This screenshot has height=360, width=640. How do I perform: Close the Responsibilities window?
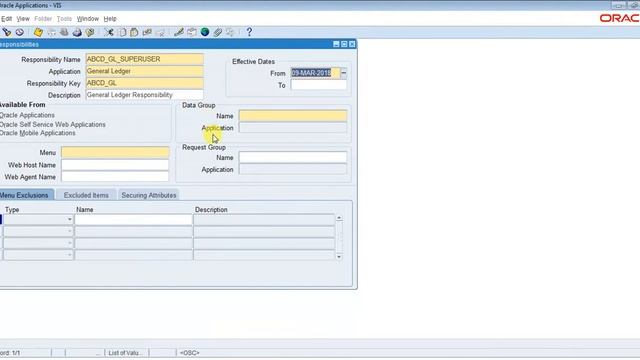pyautogui.click(x=352, y=44)
